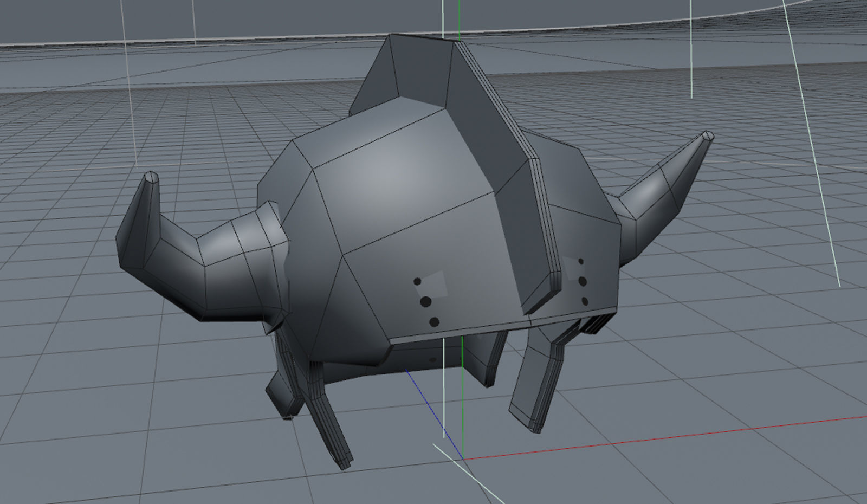Viewport: 867px width, 504px height.
Task: Select the light square patch on the front plate
Action: [x=435, y=285]
